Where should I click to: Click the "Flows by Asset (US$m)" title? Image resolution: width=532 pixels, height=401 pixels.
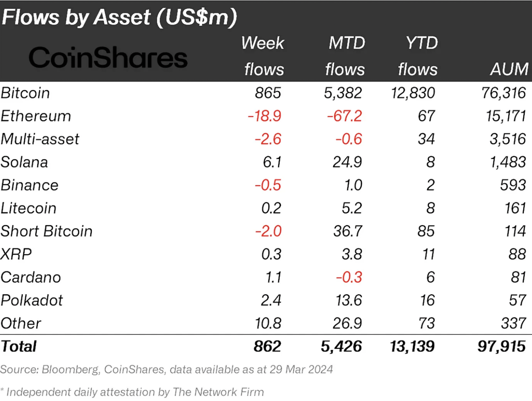coord(119,17)
